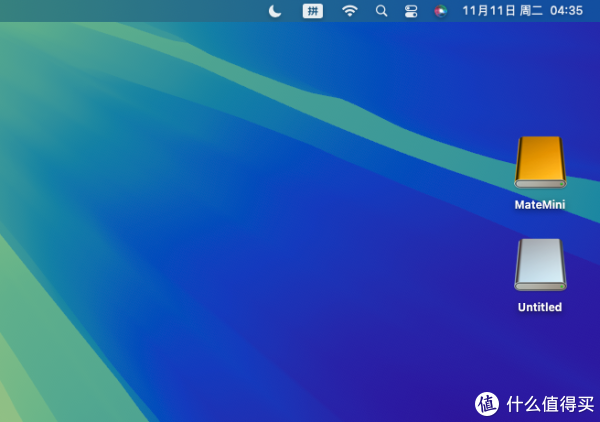The height and width of the screenshot is (422, 600).
Task: Click the MateMini drive name label
Action: coord(540,204)
